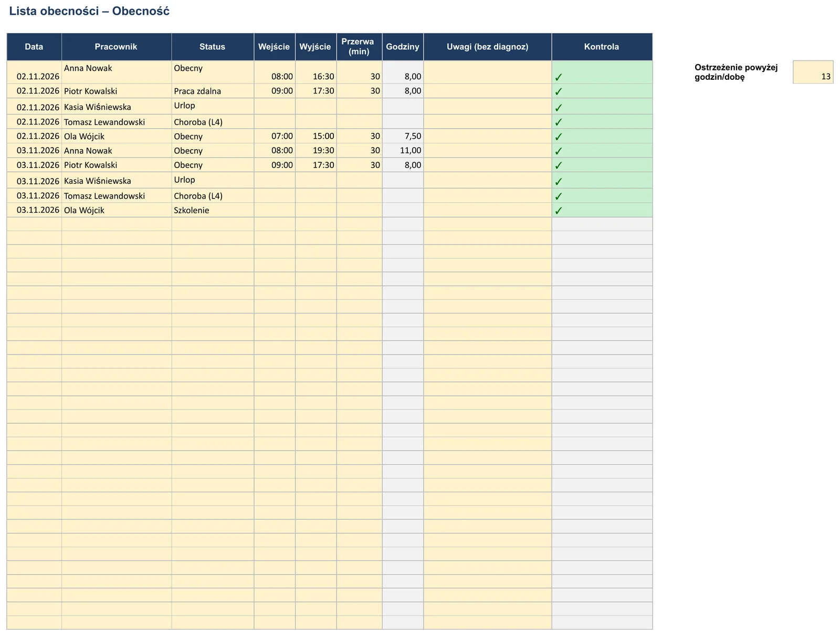840x636 pixels.
Task: Click the Ostrzeżenie powyżej godzin/dobę label
Action: coord(736,72)
